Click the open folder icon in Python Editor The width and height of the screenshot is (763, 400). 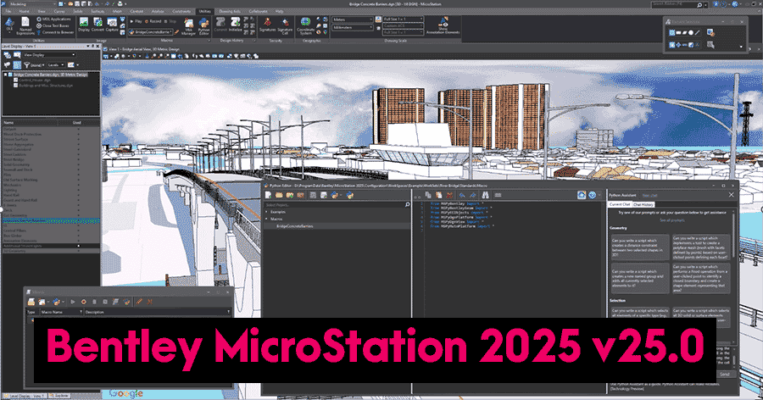[279, 195]
